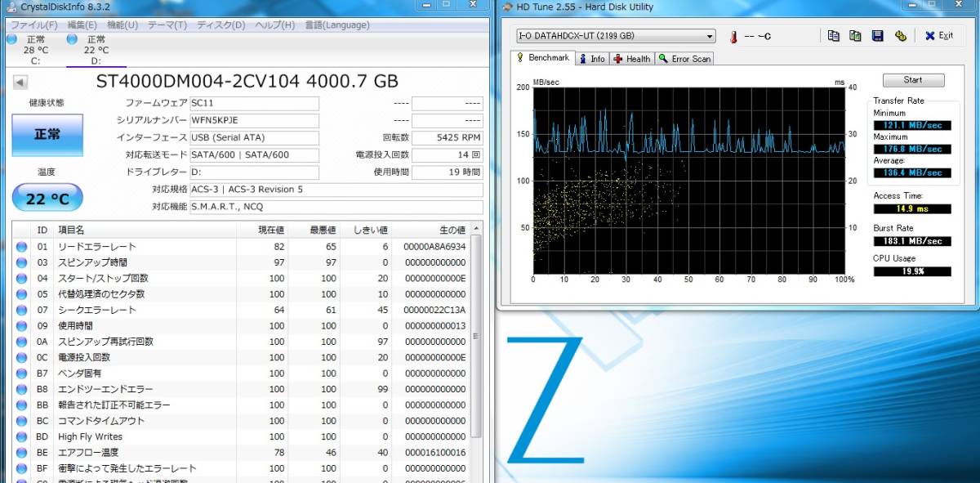Open the ヘルプ(H) menu

[274, 25]
